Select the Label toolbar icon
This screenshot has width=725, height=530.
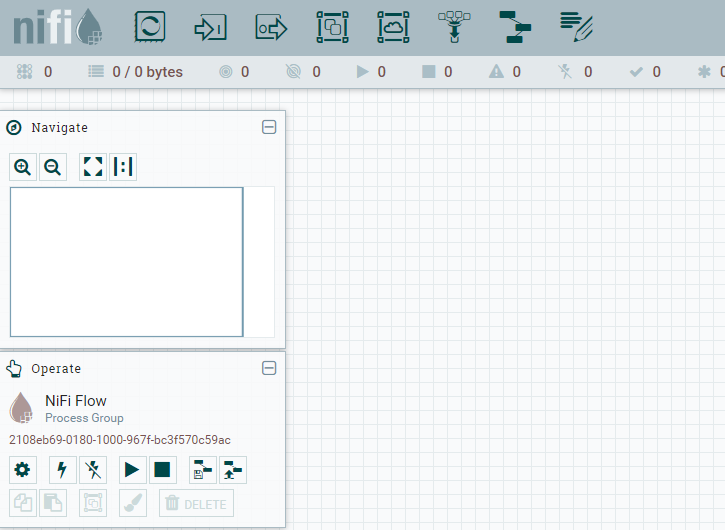[576, 27]
